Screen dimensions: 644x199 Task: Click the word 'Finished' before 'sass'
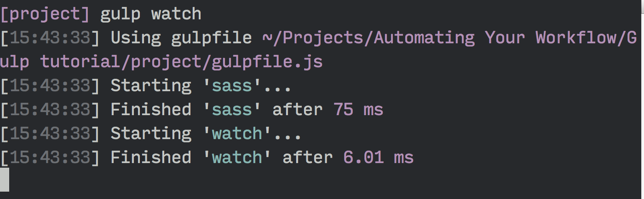151,110
